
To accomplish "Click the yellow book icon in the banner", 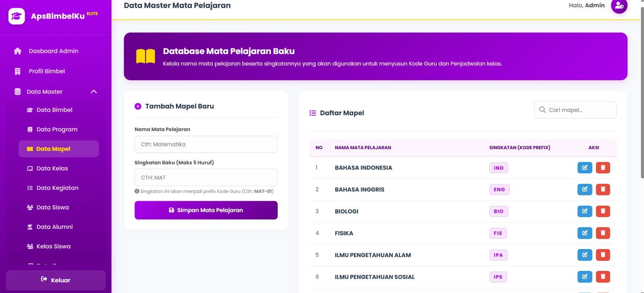I will tap(146, 56).
